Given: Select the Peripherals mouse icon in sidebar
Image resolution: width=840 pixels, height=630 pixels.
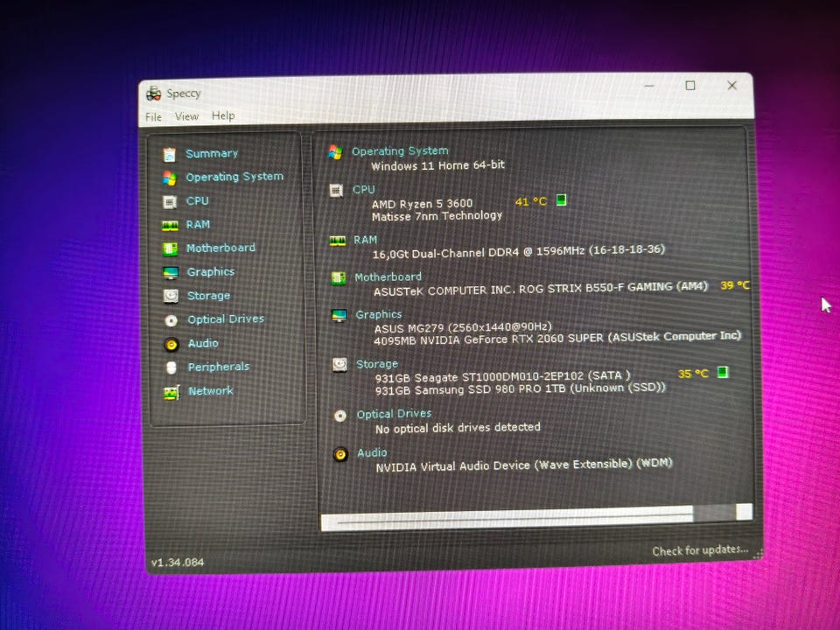Looking at the screenshot, I should [x=171, y=368].
